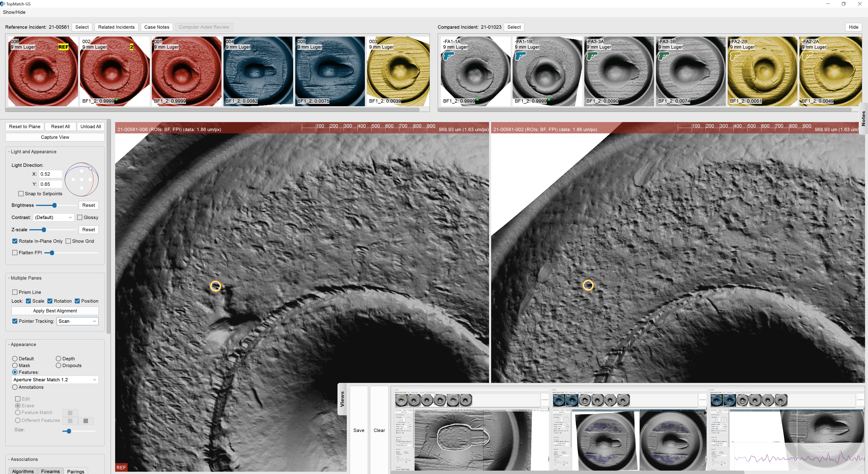Switch to the Pairings tab
This screenshot has width=868, height=474.
76,471
